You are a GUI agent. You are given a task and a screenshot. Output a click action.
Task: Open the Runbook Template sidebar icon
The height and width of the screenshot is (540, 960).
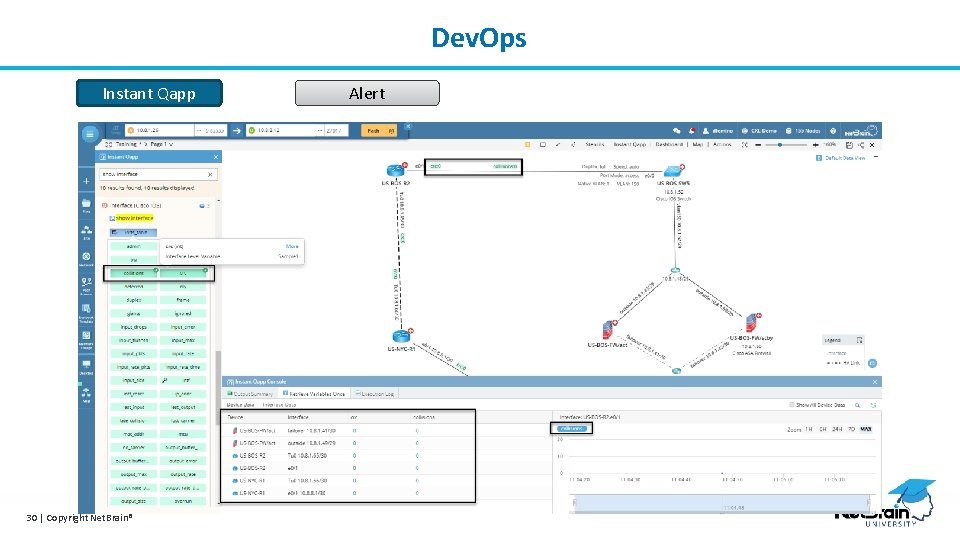click(86, 310)
